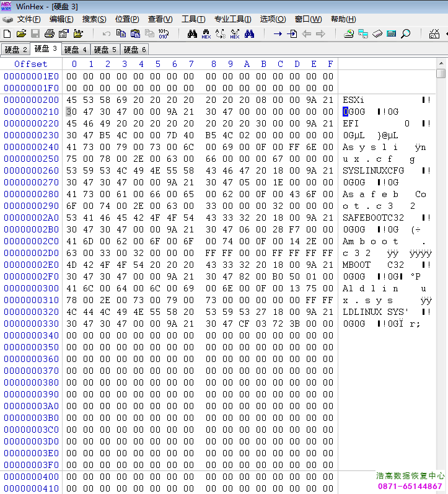Click the Go to offset arrow icon
The height and width of the screenshot is (494, 448).
click(278, 33)
